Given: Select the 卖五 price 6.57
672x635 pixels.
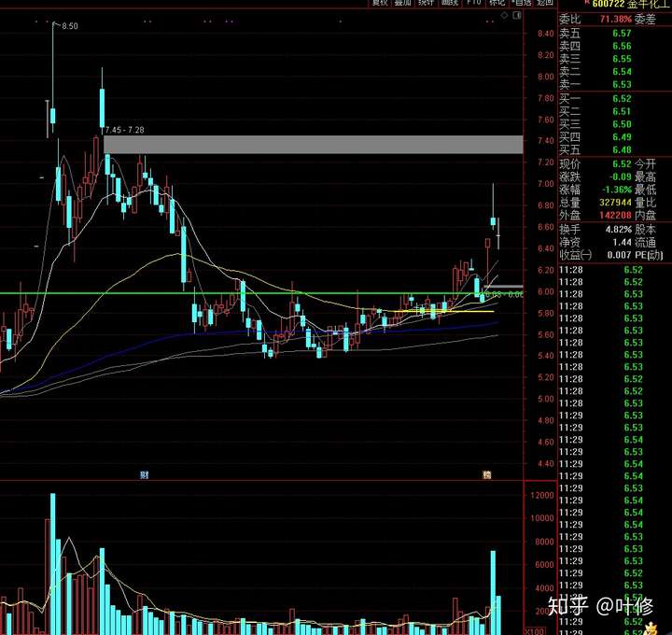Looking at the screenshot, I should (622, 34).
